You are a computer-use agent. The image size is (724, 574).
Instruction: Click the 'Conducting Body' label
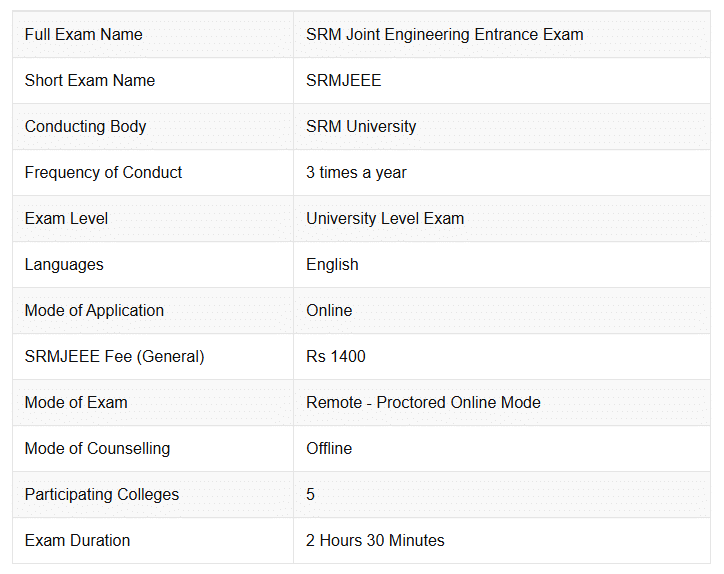85,127
